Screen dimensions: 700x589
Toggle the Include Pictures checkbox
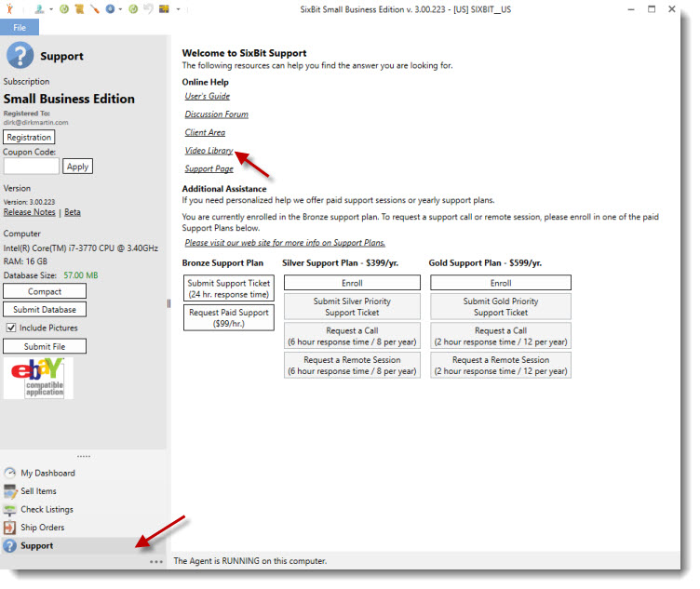point(11,328)
